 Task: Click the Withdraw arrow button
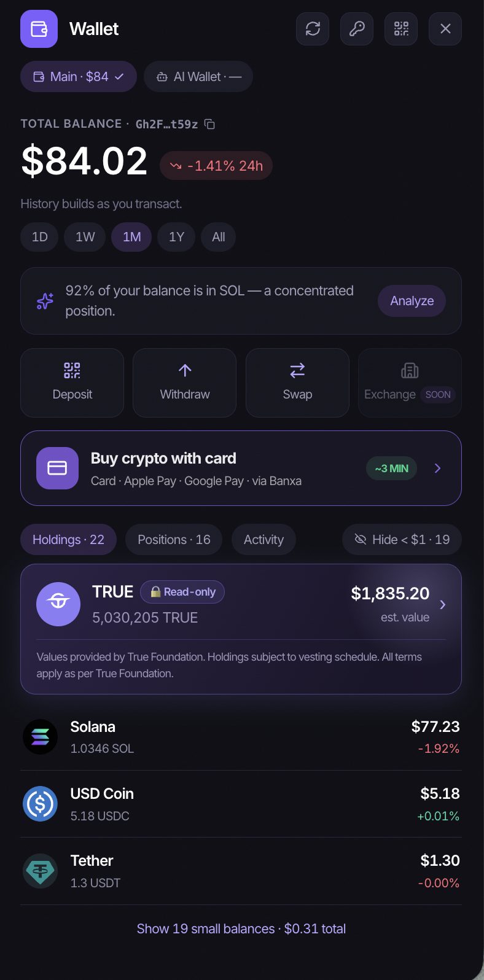[x=185, y=383]
